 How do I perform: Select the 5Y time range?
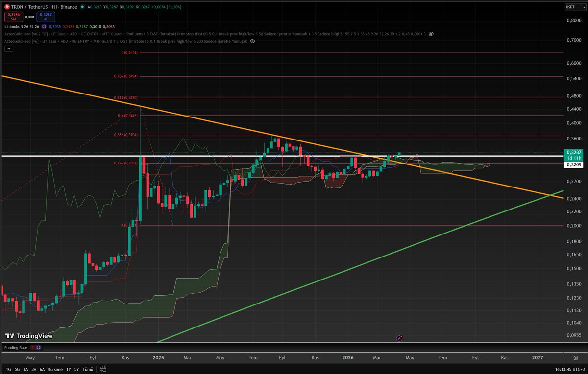click(x=77, y=369)
